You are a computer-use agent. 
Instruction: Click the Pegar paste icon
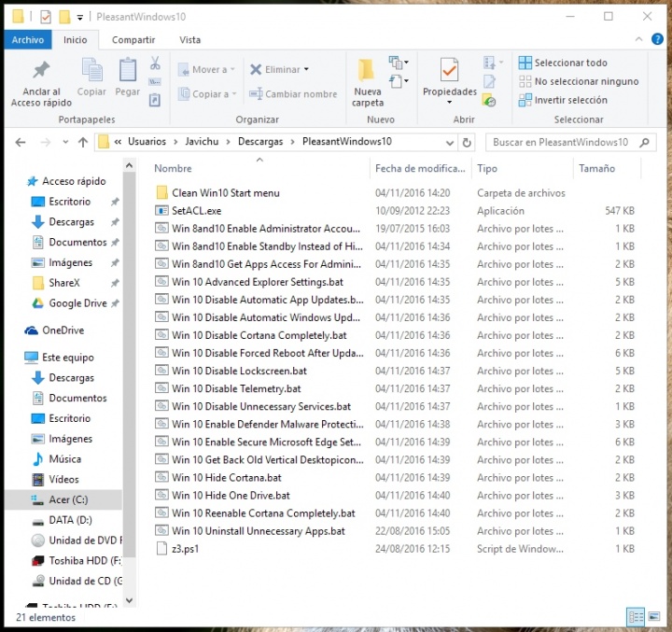point(128,69)
